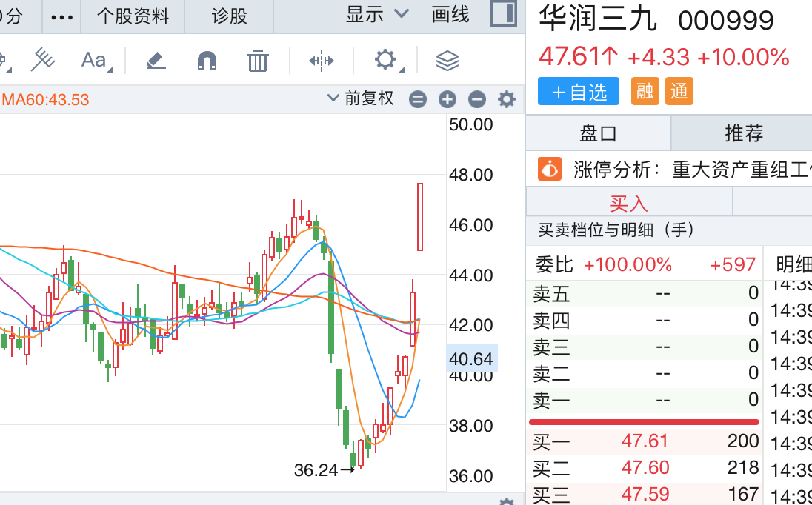Viewport: 812px width, 505px height.
Task: Select the pitchfork fan-line drawing tool
Action: click(42, 59)
